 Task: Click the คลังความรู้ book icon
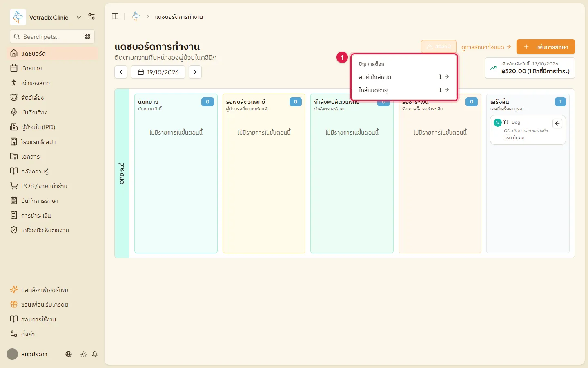[14, 171]
